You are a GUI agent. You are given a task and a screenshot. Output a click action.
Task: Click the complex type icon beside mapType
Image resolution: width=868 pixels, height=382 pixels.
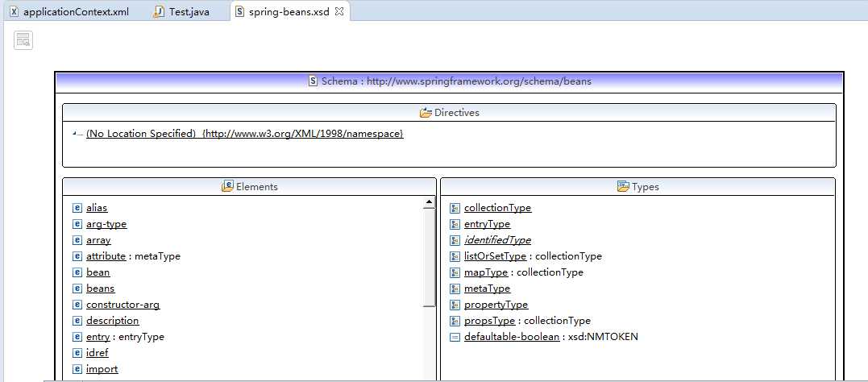pos(455,272)
